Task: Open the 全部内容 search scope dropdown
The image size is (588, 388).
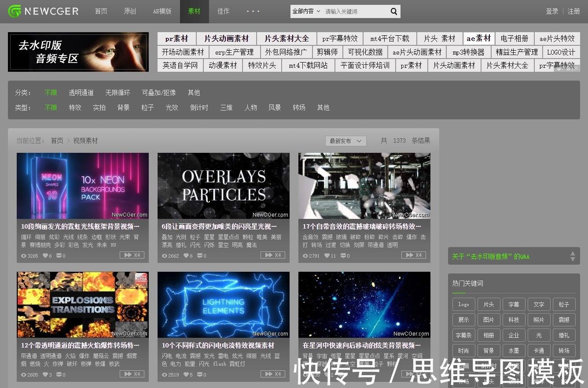Action: [306, 11]
